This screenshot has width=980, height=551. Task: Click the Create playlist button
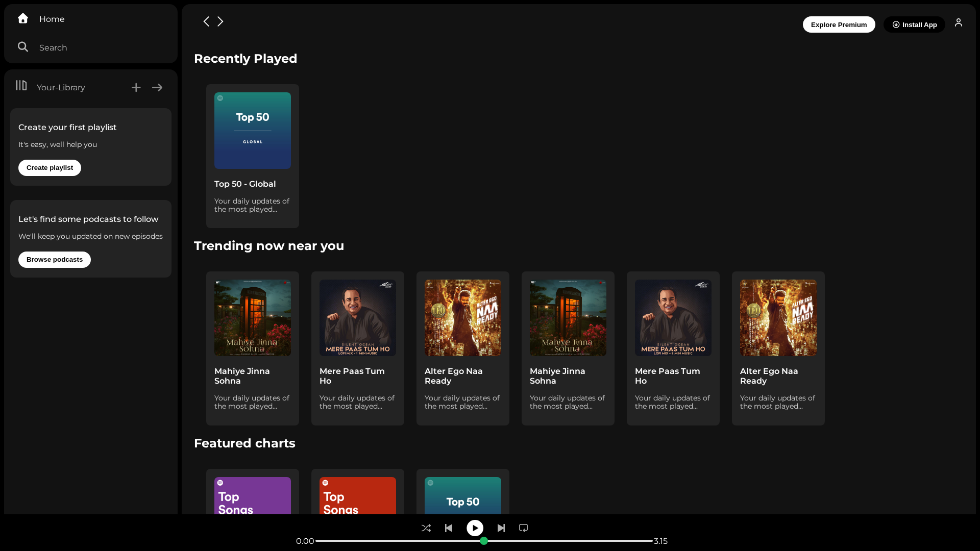coord(50,168)
